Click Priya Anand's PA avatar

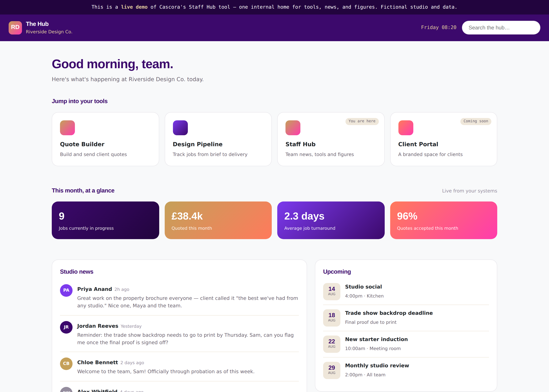tap(66, 290)
